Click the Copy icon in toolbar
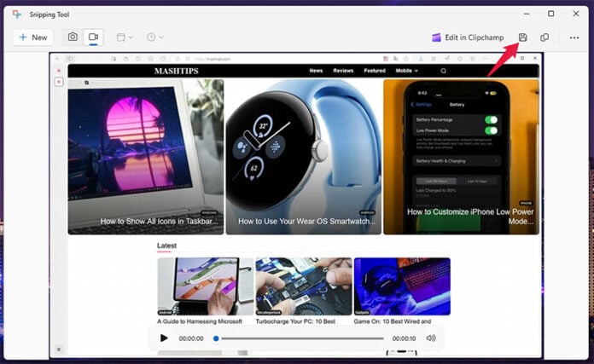Image resolution: width=594 pixels, height=364 pixels. pos(544,38)
